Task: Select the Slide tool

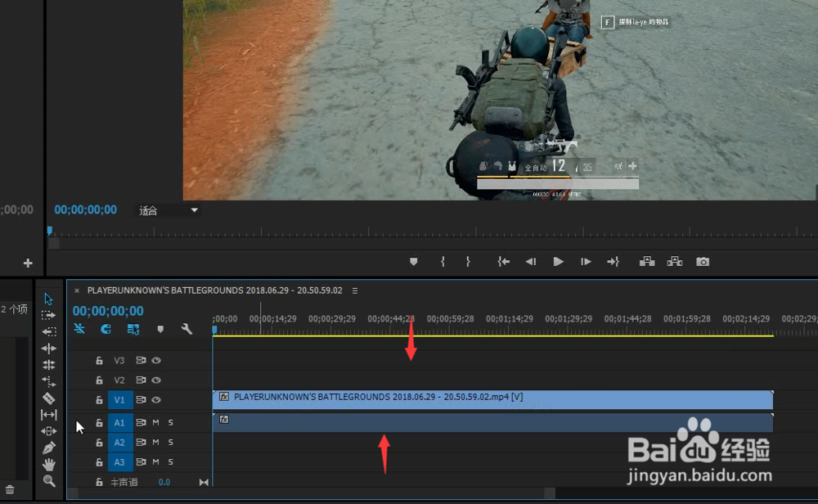Action: (x=48, y=431)
